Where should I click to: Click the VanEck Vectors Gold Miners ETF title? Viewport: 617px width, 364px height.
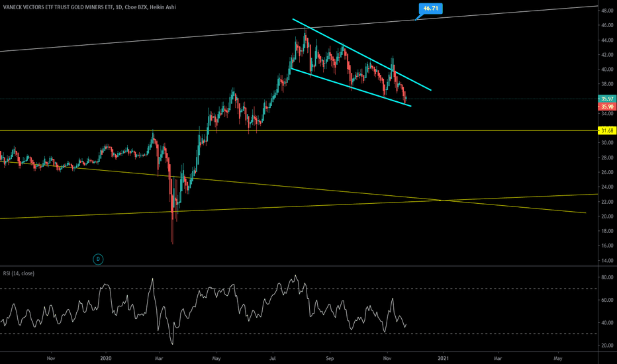pyautogui.click(x=59, y=7)
